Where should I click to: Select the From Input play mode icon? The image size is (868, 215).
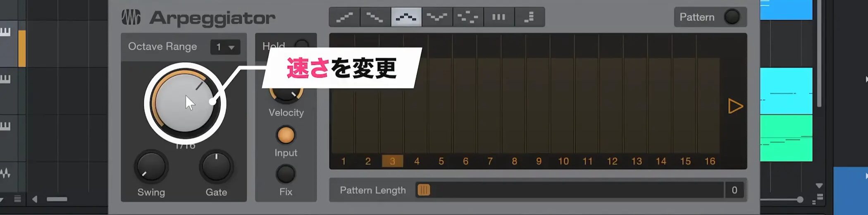(529, 17)
